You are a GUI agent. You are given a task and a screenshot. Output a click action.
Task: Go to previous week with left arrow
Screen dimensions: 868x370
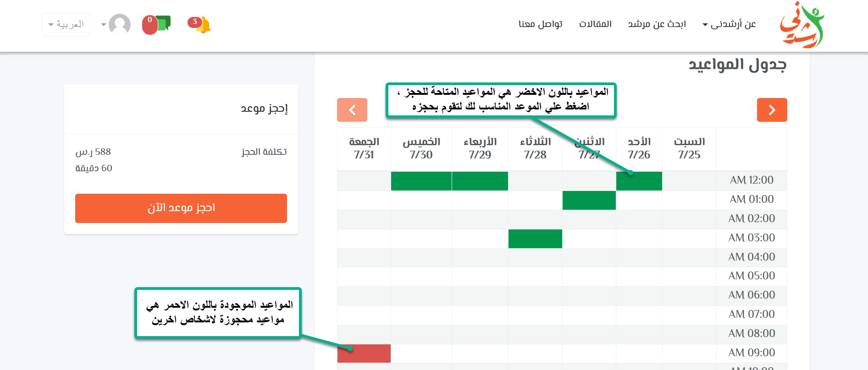352,110
